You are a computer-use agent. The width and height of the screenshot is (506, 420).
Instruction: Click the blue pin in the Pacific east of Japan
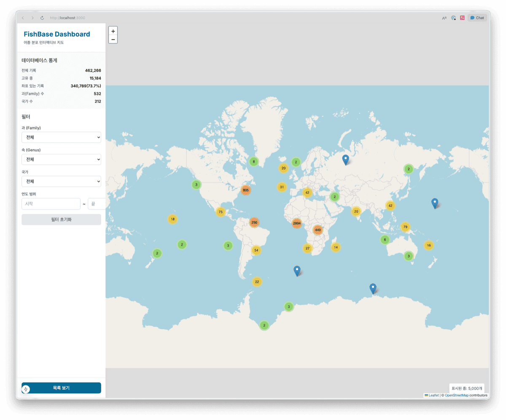[x=435, y=203]
